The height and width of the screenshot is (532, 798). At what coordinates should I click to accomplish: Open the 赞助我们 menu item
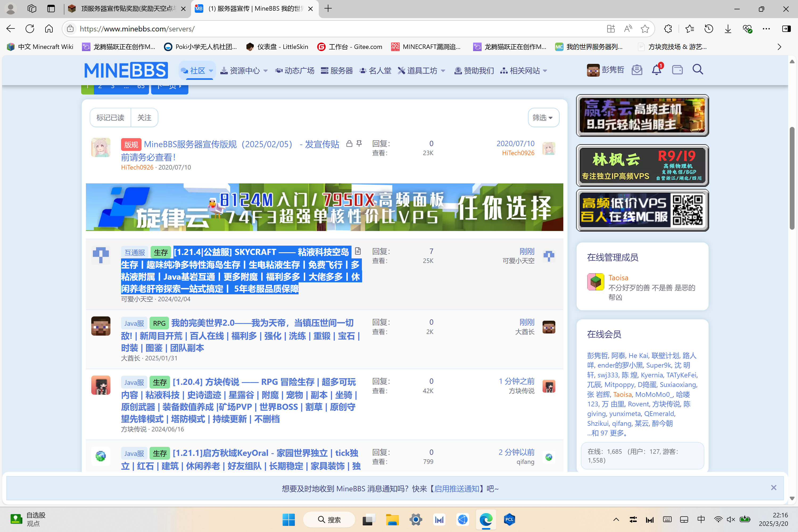[x=474, y=71]
